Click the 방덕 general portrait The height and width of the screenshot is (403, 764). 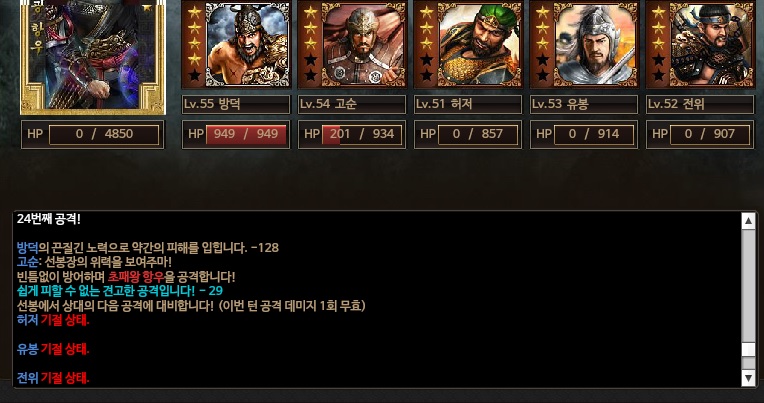[x=248, y=44]
